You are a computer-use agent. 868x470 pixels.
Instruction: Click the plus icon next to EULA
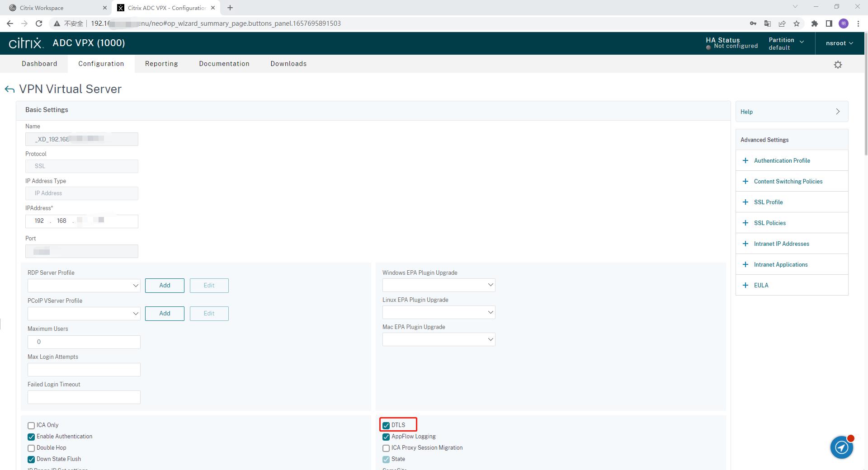coord(745,285)
